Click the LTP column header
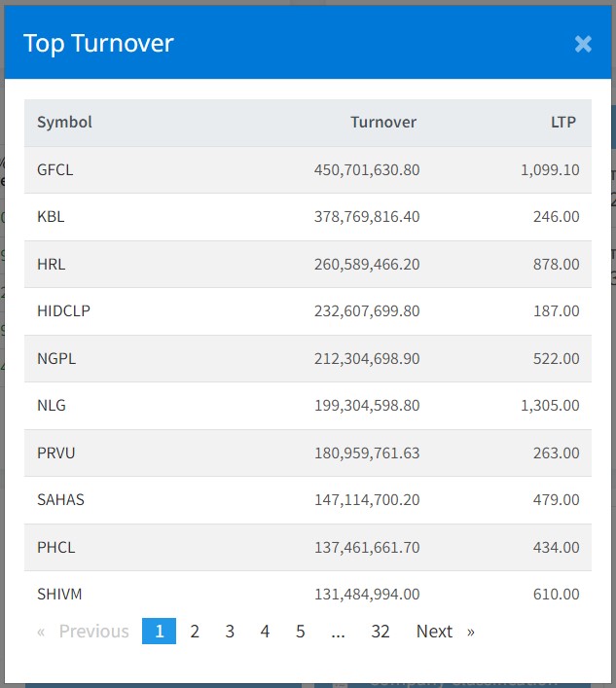The width and height of the screenshot is (616, 688). tap(562, 123)
